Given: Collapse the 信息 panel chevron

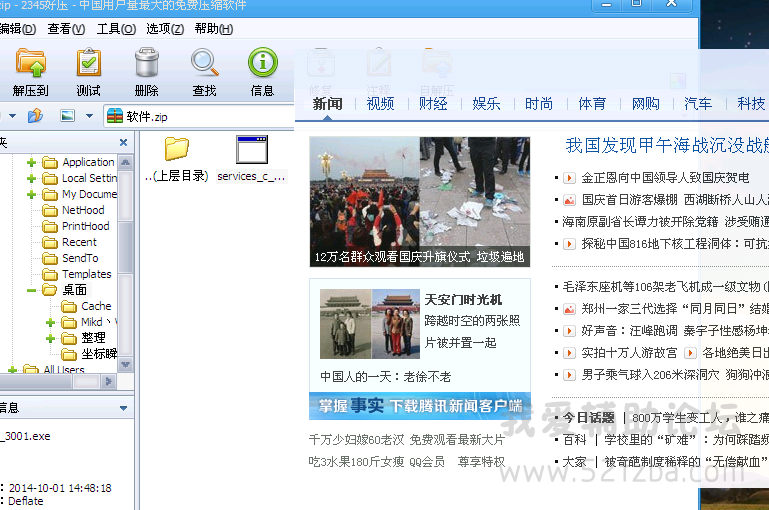Looking at the screenshot, I should (124, 408).
